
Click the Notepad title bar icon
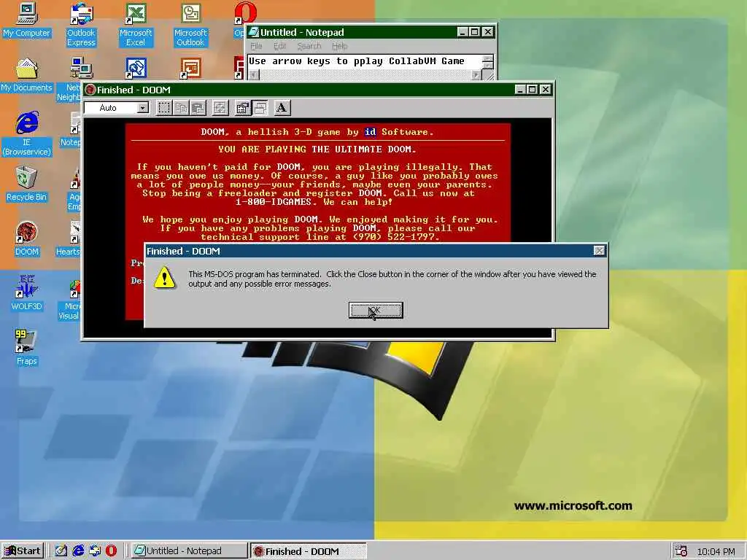pyautogui.click(x=254, y=32)
